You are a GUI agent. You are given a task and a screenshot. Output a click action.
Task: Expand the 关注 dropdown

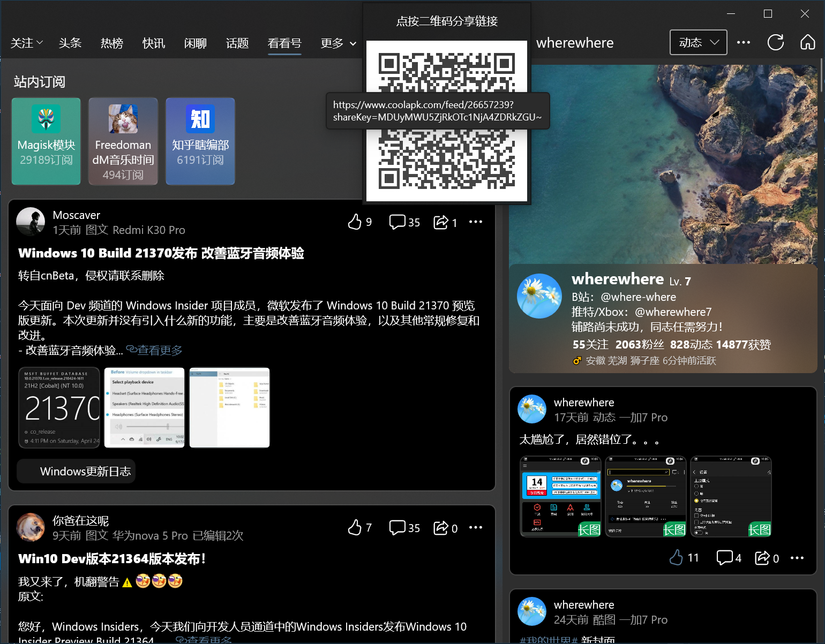27,43
